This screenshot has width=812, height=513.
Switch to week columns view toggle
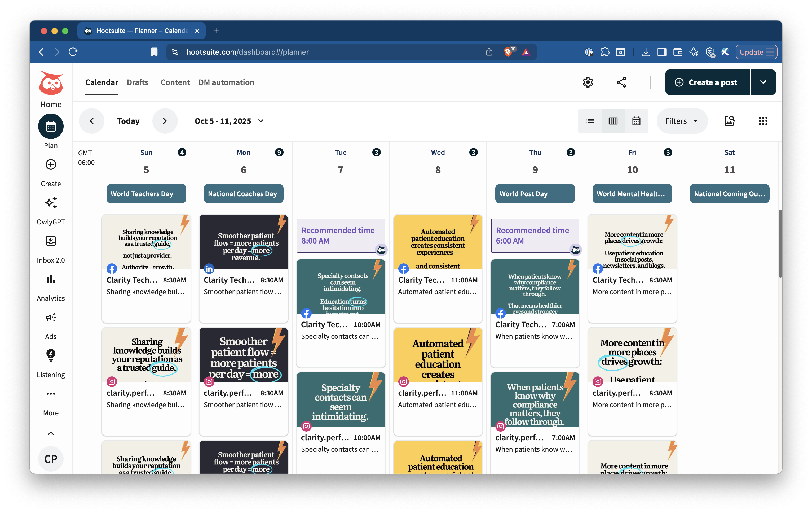(613, 121)
